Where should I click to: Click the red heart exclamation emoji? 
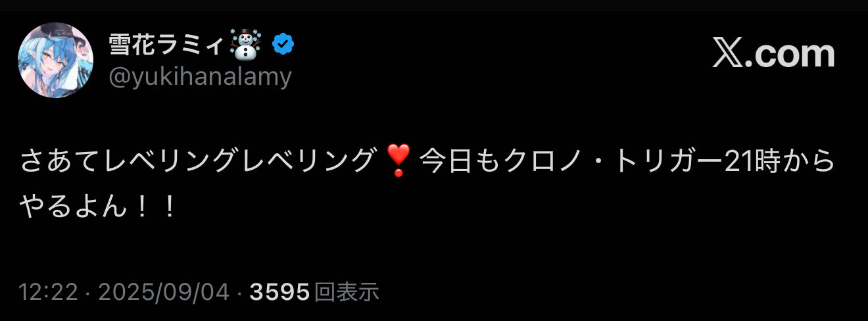pyautogui.click(x=398, y=161)
